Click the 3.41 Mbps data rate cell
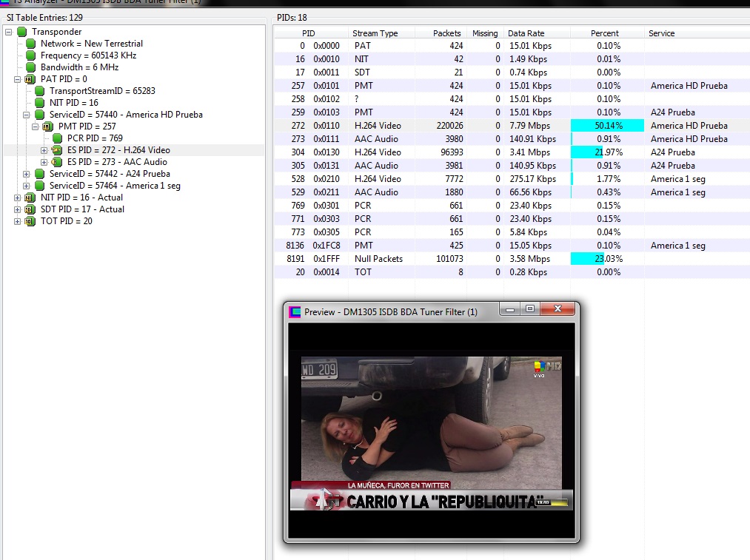The image size is (750, 560). (529, 152)
